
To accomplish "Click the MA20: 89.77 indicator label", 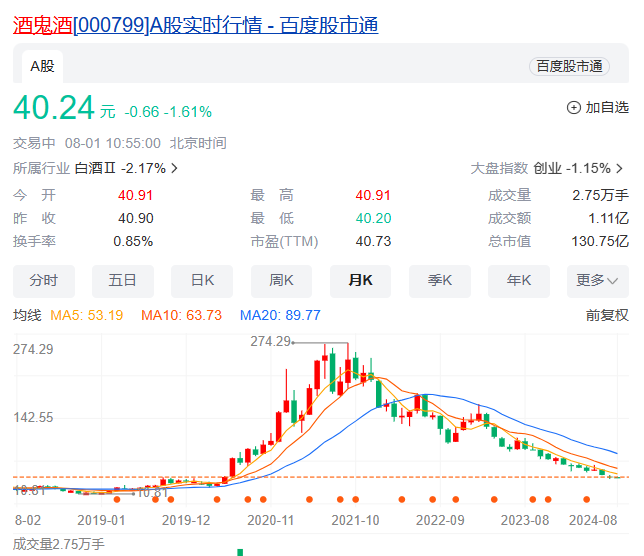I will [280, 315].
